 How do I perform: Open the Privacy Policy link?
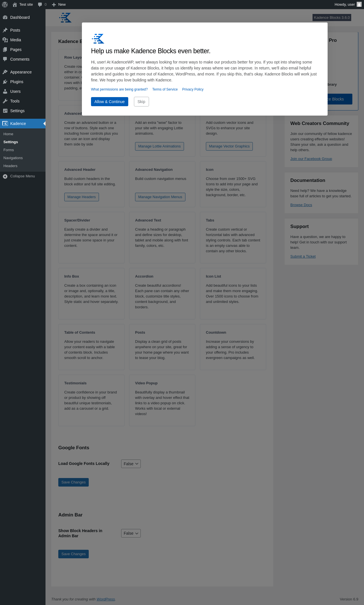(x=193, y=89)
